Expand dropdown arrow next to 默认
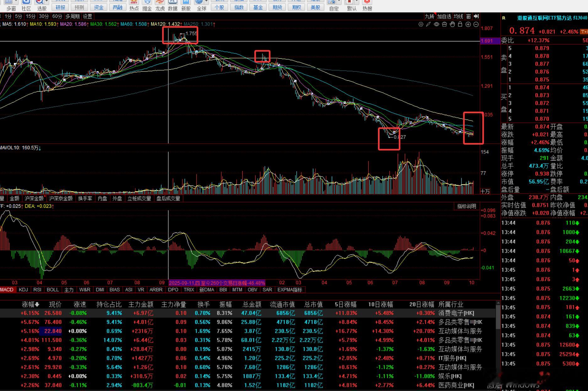Viewport: 588px width, 391px height. pos(357,2)
